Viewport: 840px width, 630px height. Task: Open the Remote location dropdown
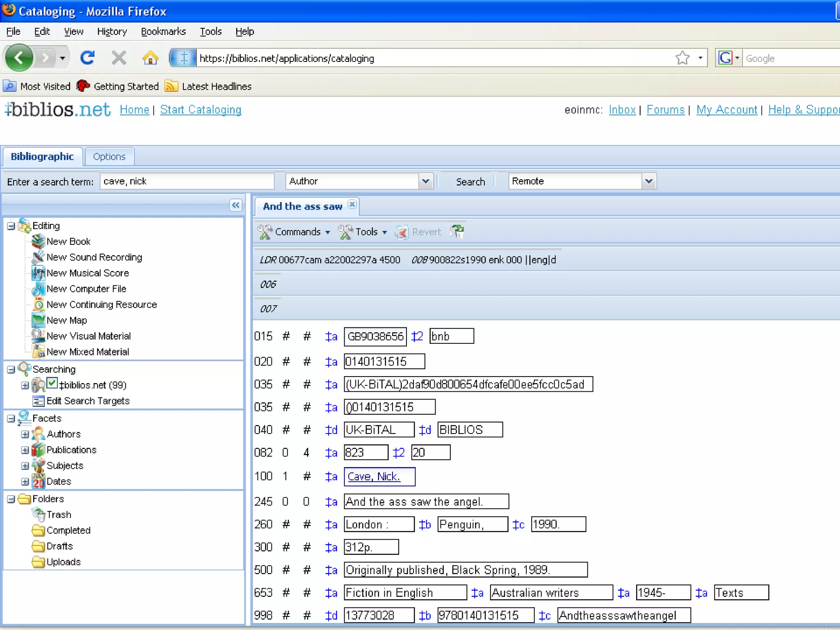[x=648, y=181]
